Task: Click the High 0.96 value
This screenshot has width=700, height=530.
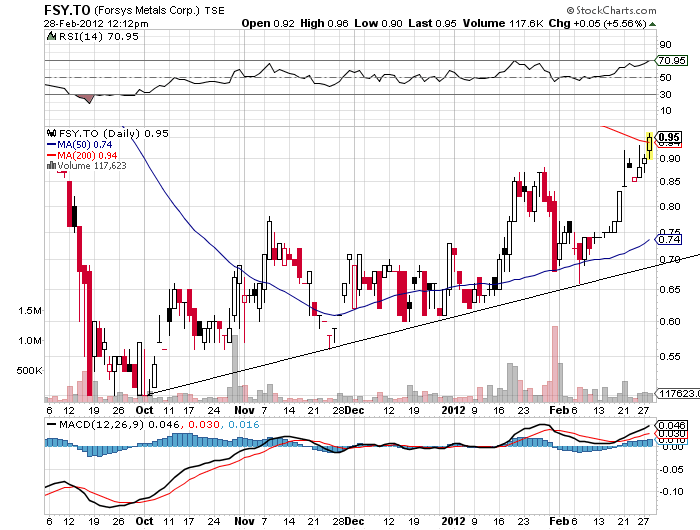Action: pos(324,24)
